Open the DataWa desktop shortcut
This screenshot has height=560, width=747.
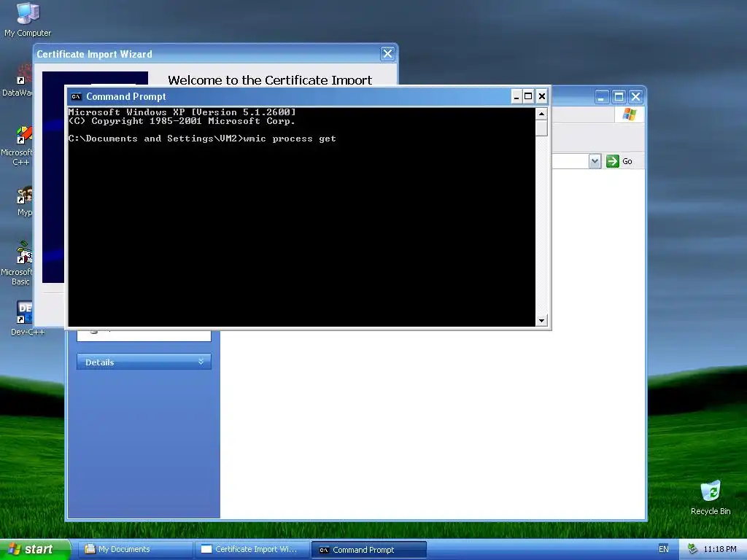[18, 81]
